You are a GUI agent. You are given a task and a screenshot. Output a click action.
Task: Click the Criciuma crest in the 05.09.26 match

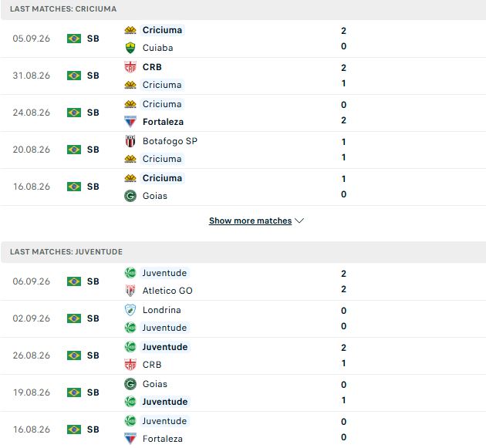[130, 30]
